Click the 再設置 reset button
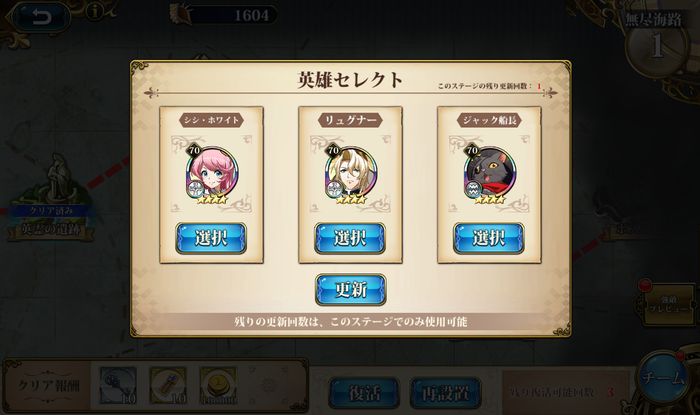The width and height of the screenshot is (700, 415). [x=445, y=393]
